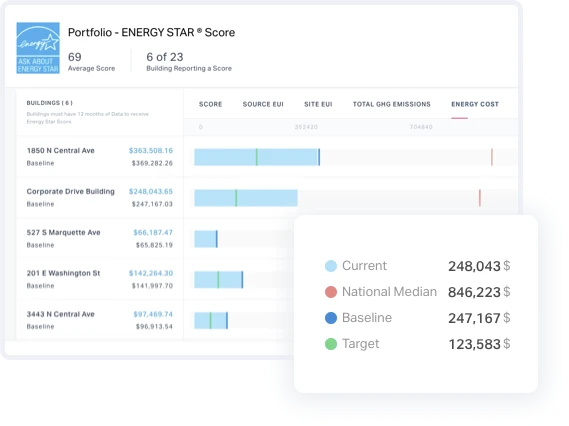Click the green target marker on Corporate Drive Building bar
Viewport: 569px width, 426px height.
(x=236, y=198)
